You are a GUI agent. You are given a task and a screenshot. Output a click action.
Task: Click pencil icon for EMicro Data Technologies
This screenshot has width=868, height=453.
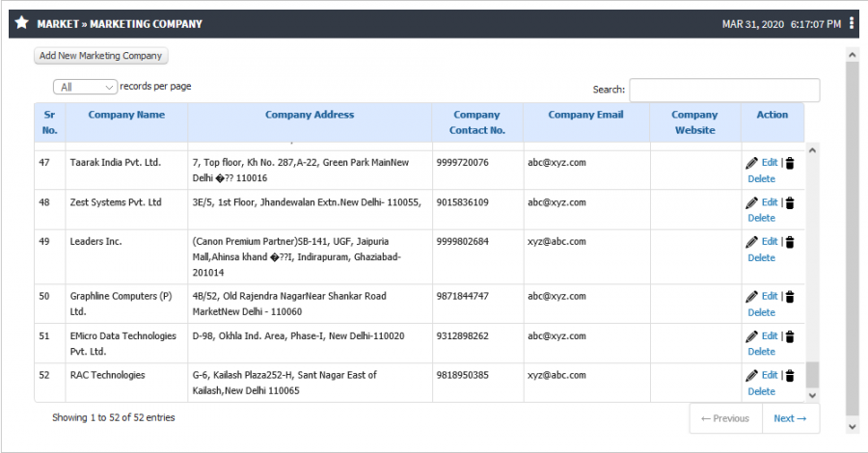click(751, 336)
